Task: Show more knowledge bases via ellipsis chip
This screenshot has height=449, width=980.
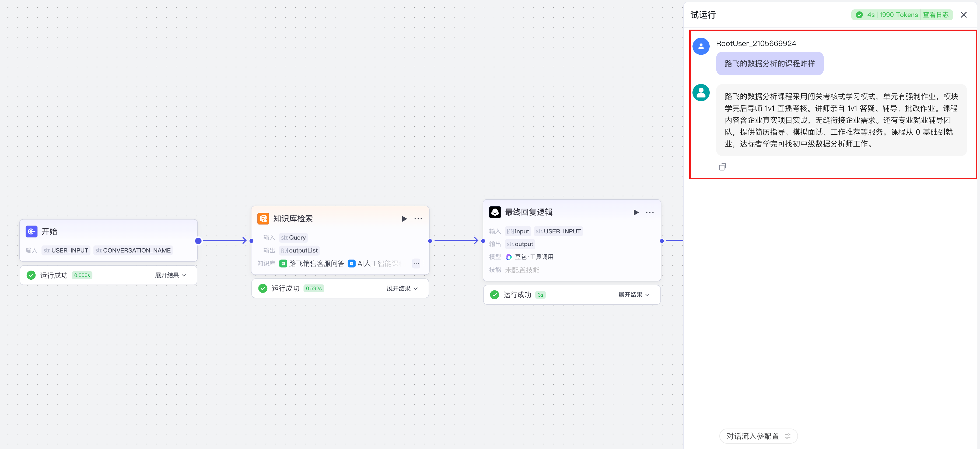Action: pos(416,263)
